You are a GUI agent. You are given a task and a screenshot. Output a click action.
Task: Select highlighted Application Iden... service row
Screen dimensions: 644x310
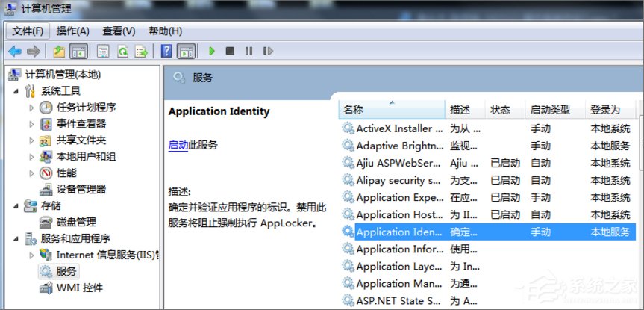click(487, 232)
